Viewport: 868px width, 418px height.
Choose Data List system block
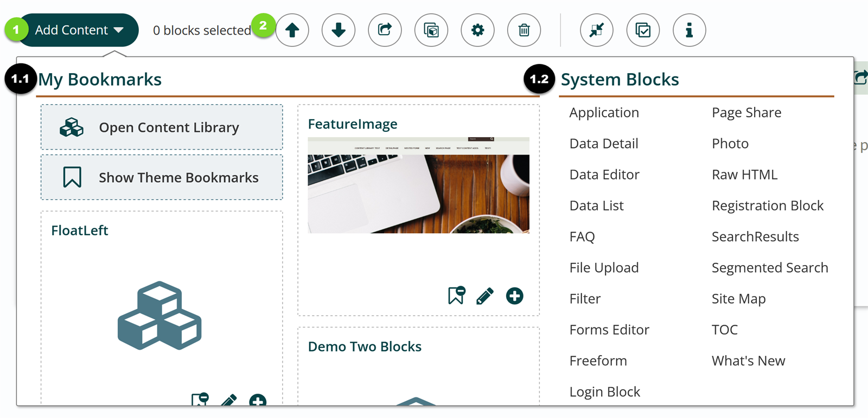coord(597,205)
